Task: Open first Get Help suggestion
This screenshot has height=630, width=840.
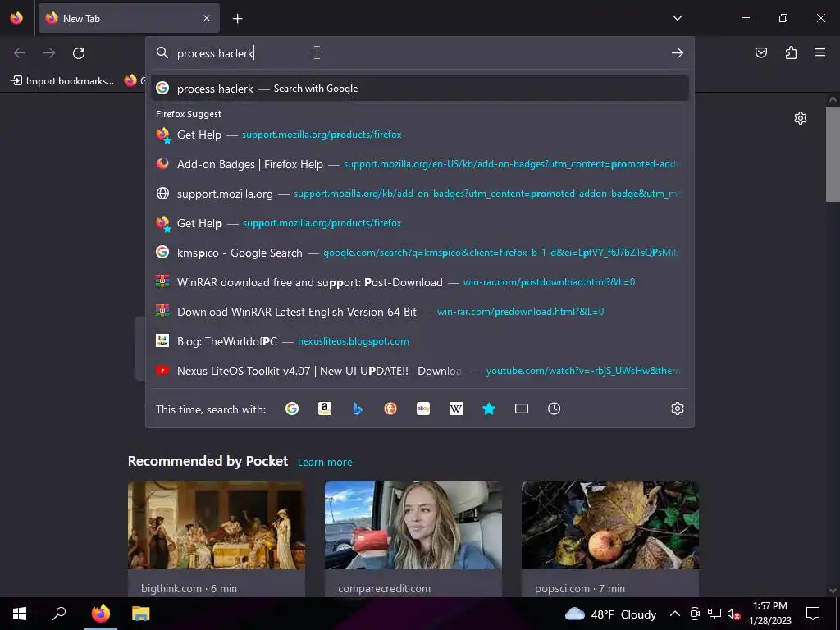Action: pyautogui.click(x=420, y=135)
